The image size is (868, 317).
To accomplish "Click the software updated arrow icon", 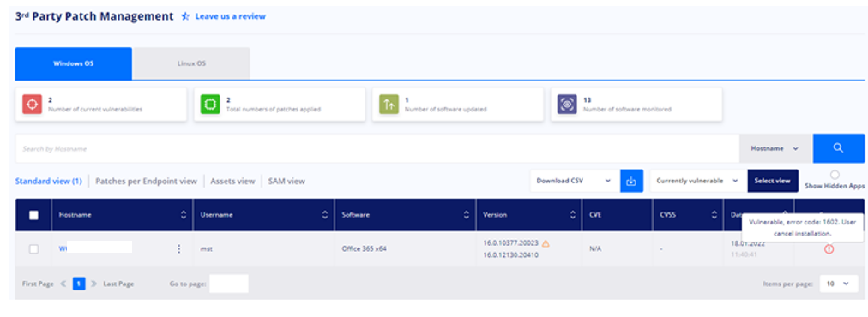I will (389, 105).
